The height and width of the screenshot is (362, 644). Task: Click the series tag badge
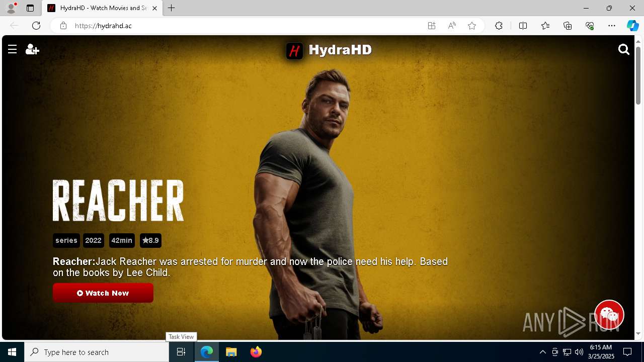[x=66, y=240]
